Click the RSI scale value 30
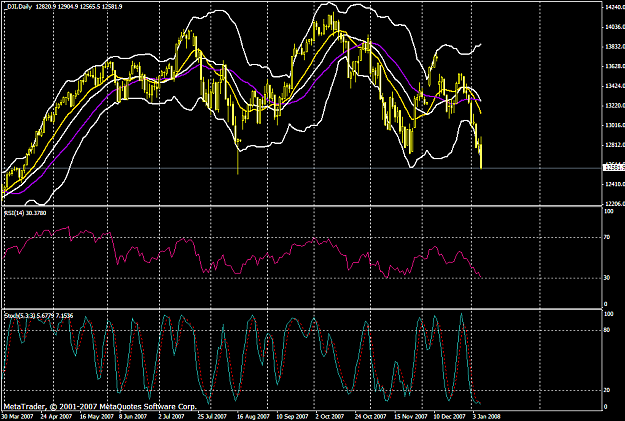This screenshot has height=421, width=625. (607, 277)
